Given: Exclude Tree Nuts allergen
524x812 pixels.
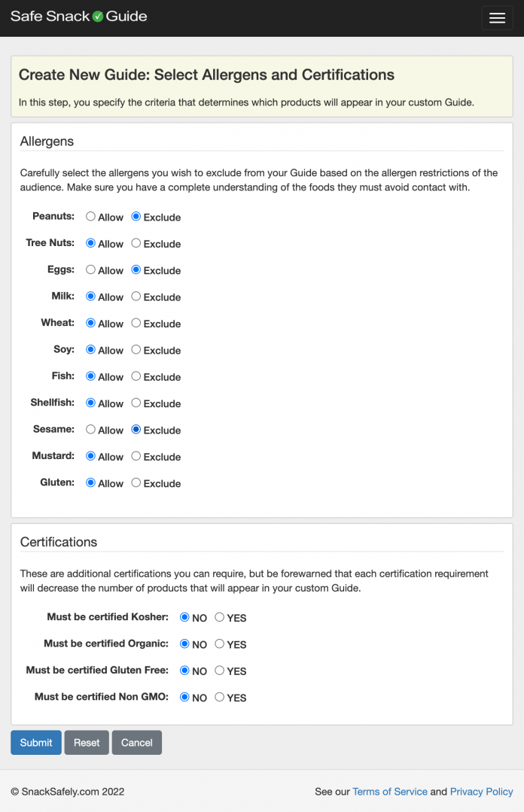Looking at the screenshot, I should (x=136, y=243).
